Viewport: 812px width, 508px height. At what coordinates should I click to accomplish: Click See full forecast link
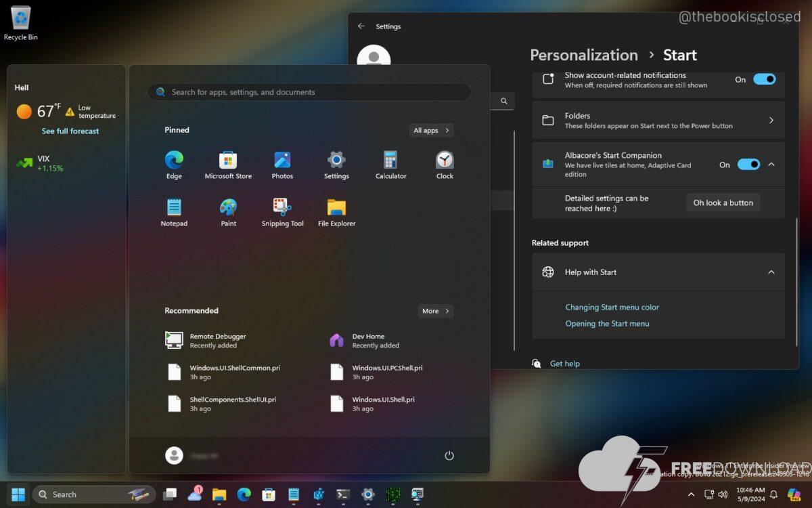click(70, 131)
